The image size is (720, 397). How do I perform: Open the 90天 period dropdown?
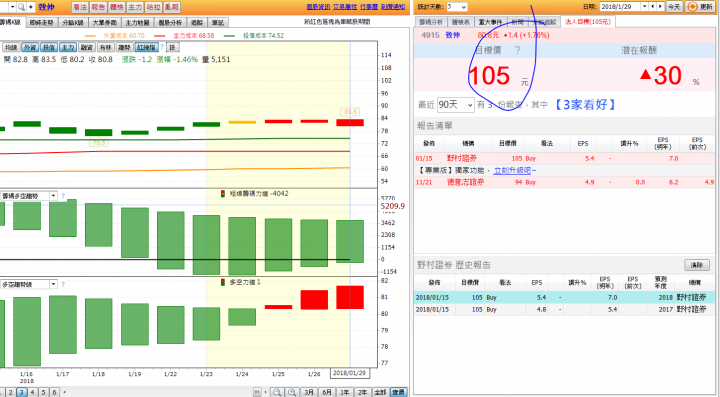456,105
